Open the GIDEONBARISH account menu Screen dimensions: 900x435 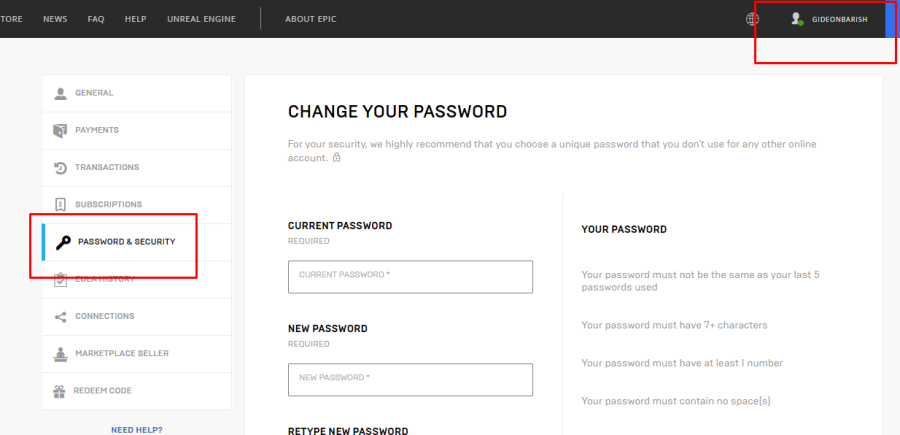point(839,19)
